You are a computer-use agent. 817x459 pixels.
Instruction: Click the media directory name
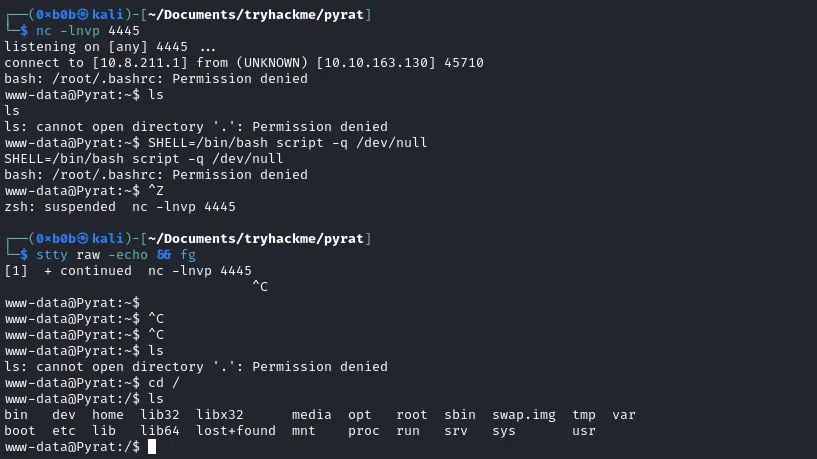[x=312, y=415]
